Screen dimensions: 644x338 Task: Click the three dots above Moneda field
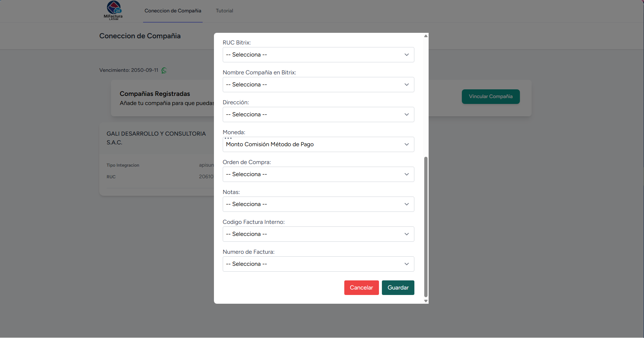click(228, 138)
